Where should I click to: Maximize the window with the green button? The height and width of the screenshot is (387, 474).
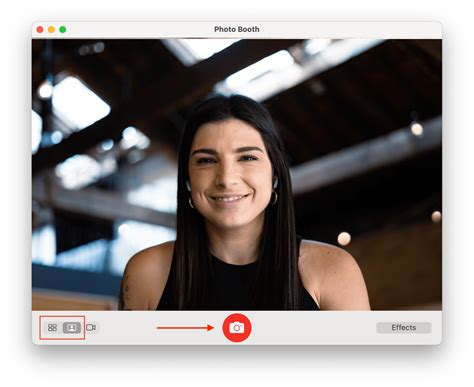(63, 30)
